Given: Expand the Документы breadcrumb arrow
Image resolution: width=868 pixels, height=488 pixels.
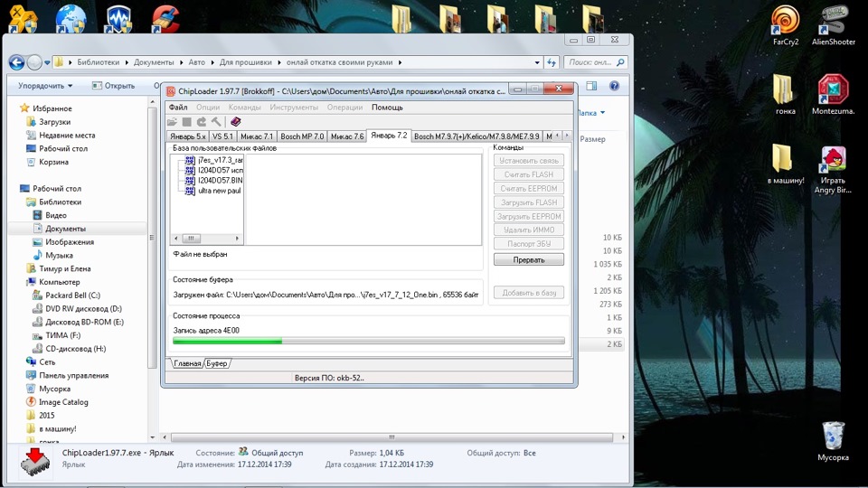Looking at the screenshot, I should click(x=181, y=62).
